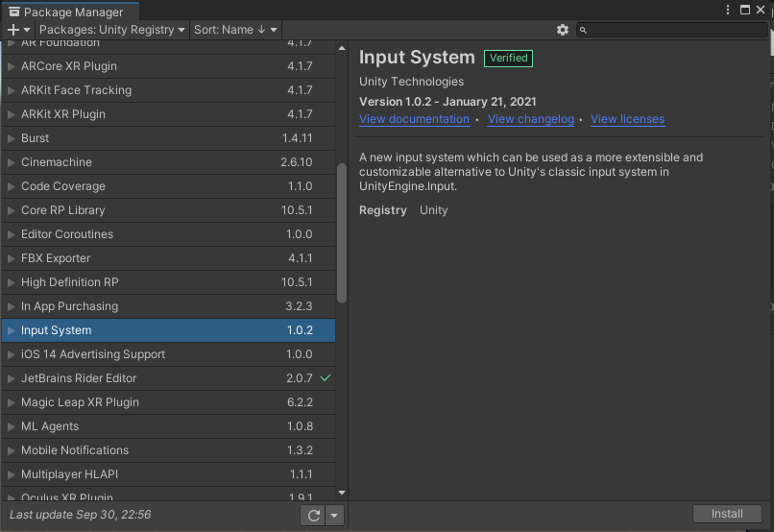Click the Input System title heading

pyautogui.click(x=417, y=58)
